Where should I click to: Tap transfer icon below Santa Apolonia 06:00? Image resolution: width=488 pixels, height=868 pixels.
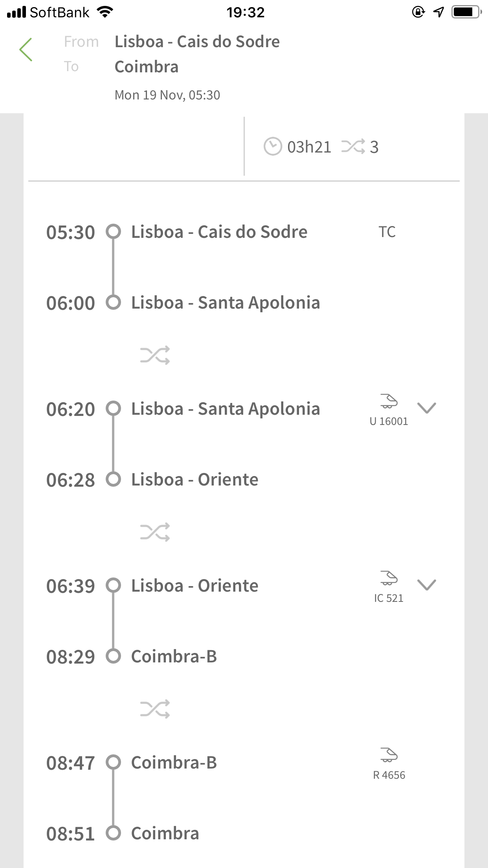pos(155,355)
